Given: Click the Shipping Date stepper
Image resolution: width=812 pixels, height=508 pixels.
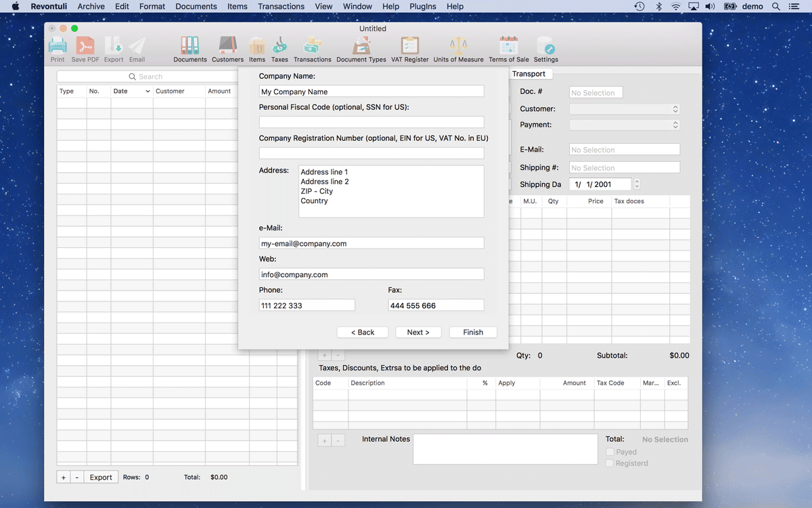Looking at the screenshot, I should pyautogui.click(x=637, y=184).
